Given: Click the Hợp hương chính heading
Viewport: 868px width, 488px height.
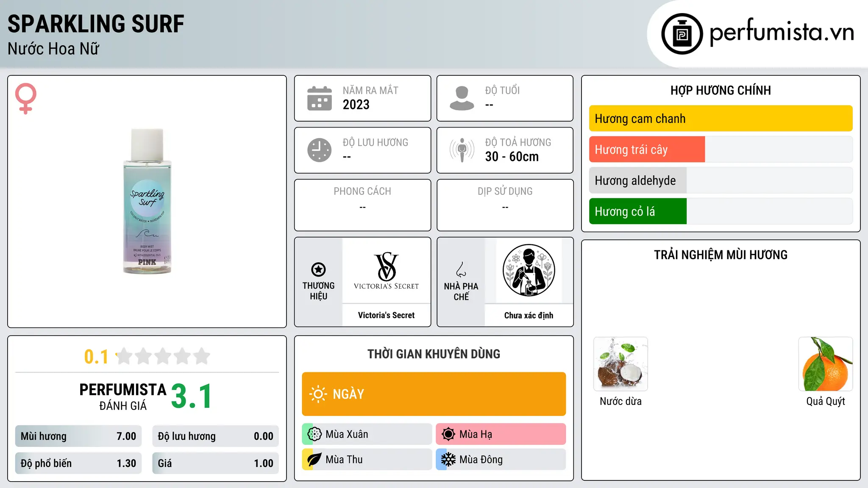Looking at the screenshot, I should 721,90.
